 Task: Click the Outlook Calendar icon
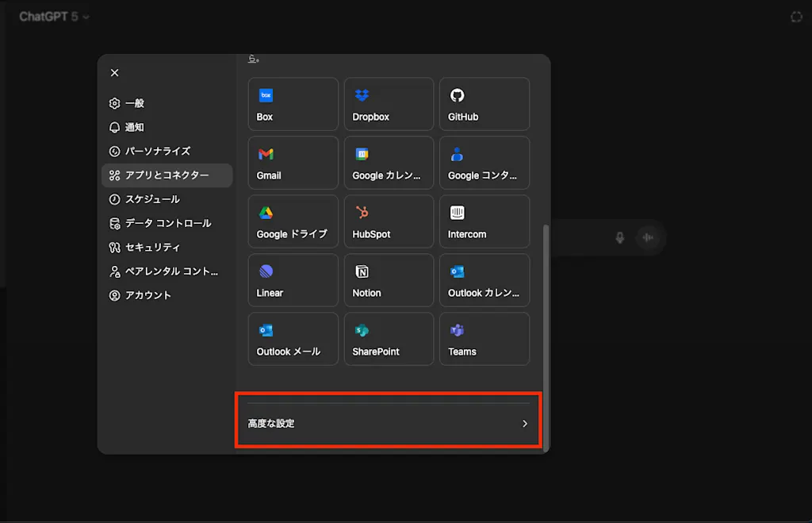point(457,271)
